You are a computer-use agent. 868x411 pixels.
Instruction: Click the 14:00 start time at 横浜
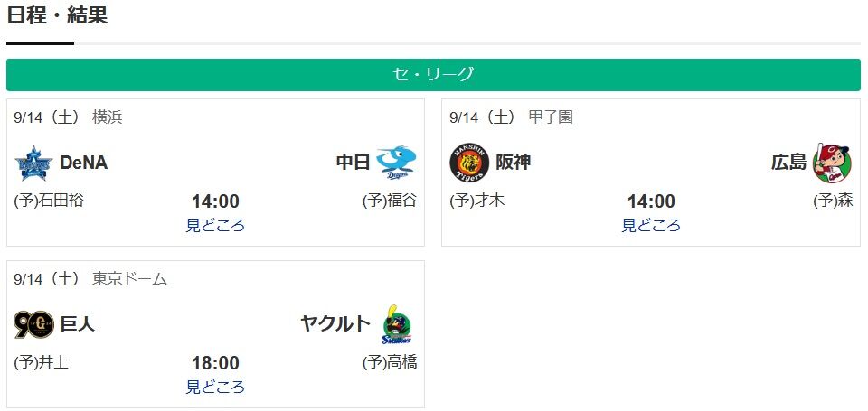(x=216, y=201)
